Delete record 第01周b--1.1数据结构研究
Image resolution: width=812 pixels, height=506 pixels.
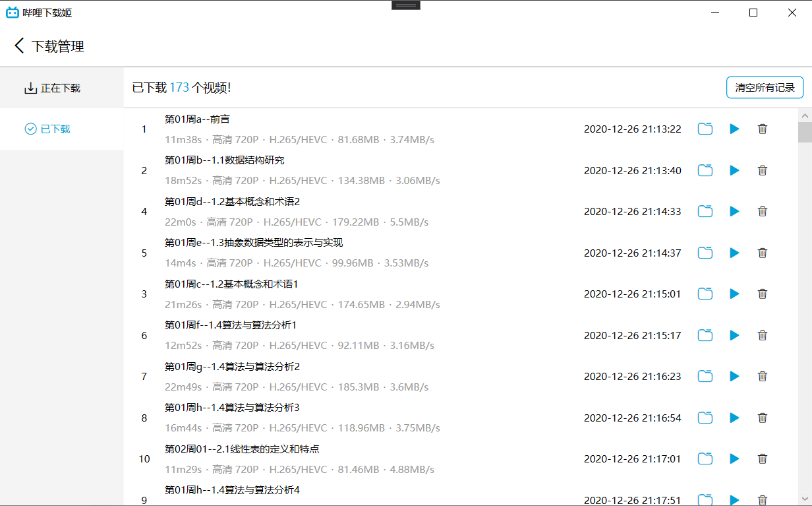pos(763,170)
